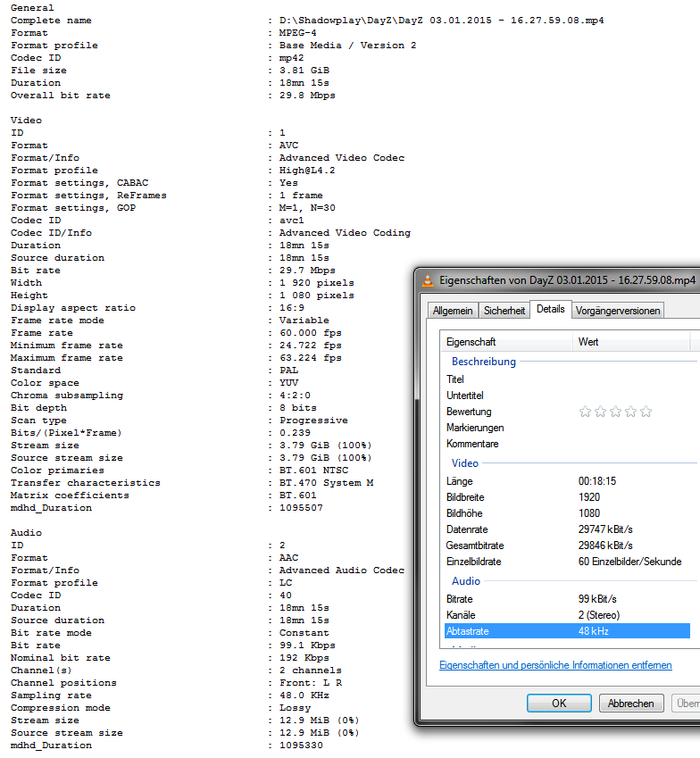Set the first rating star in Bewertung
The image size is (700, 758).
pyautogui.click(x=585, y=412)
